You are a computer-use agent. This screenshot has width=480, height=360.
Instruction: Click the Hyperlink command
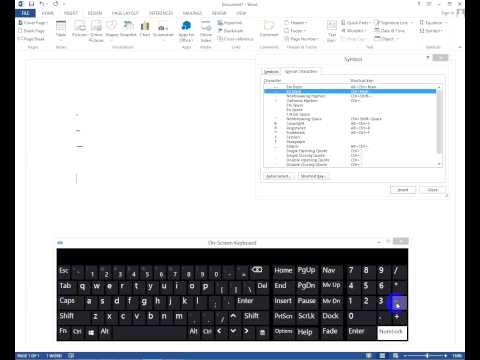pos(230,23)
